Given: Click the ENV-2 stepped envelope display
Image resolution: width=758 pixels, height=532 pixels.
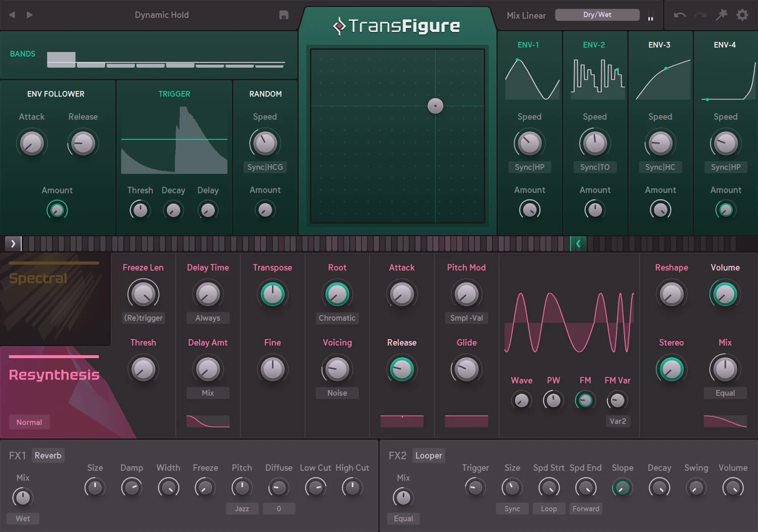Looking at the screenshot, I should click(x=597, y=77).
